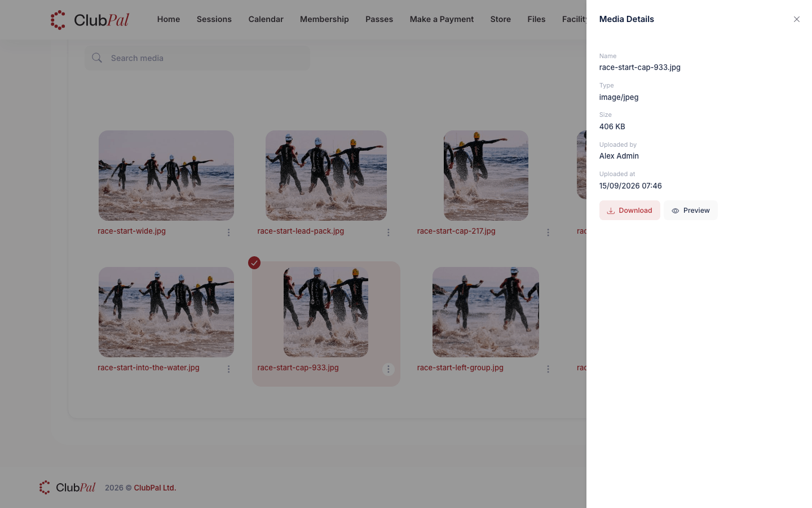This screenshot has height=508, width=812.
Task: Click the image/jpeg type value
Action: (x=619, y=97)
